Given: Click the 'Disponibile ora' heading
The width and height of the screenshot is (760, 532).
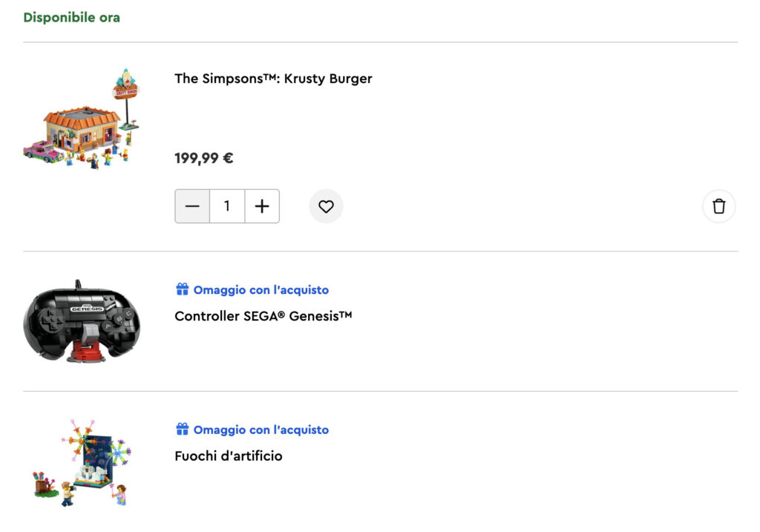Looking at the screenshot, I should point(72,18).
